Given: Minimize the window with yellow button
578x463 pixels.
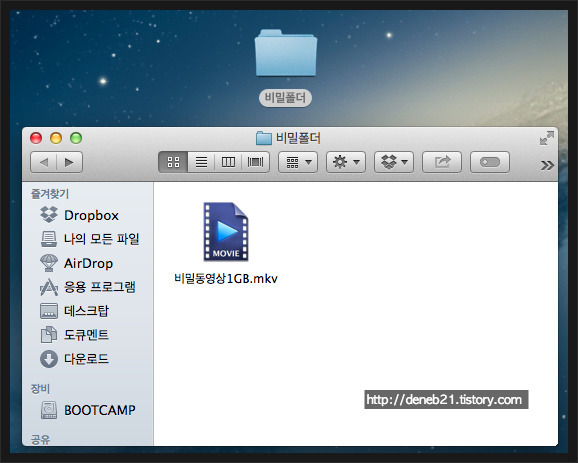Looking at the screenshot, I should pos(56,138).
